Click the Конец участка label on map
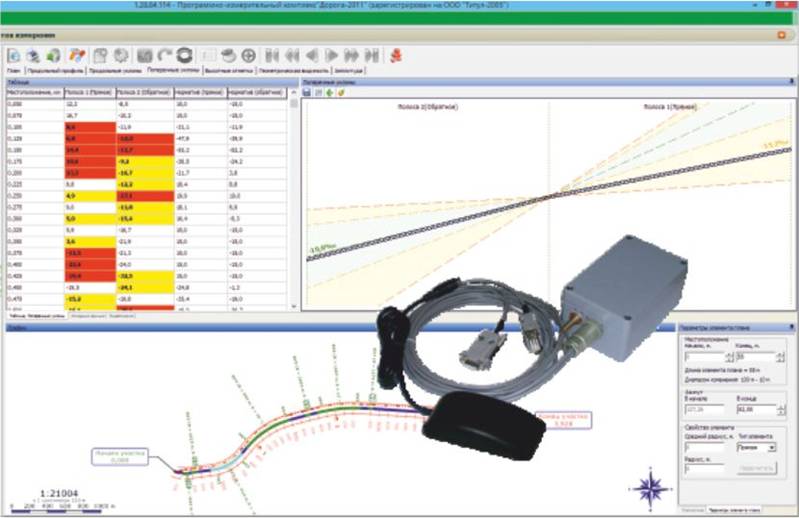This screenshot has height=518, width=799. coord(563,420)
